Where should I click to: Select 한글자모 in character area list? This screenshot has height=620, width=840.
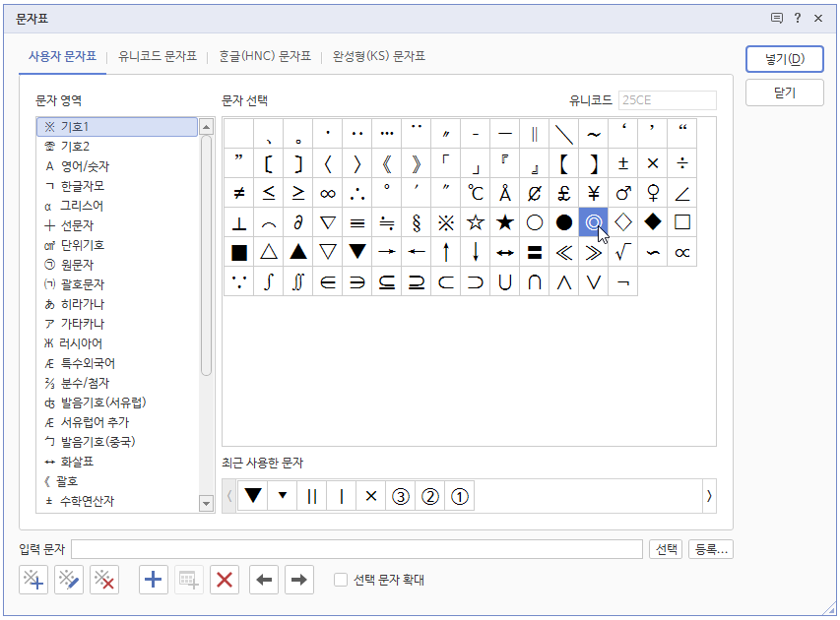click(x=117, y=186)
